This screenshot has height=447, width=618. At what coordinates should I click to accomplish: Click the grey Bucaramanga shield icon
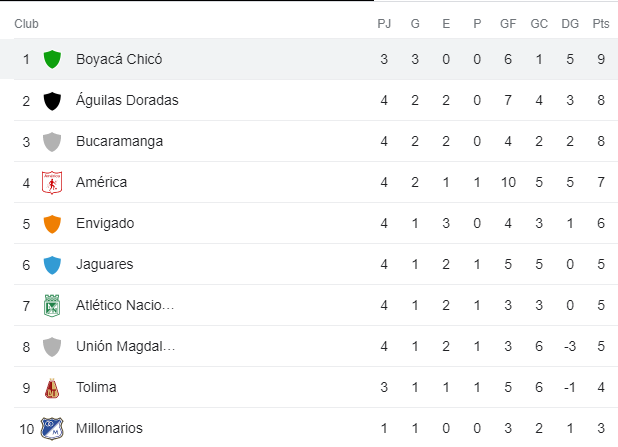[x=53, y=141]
